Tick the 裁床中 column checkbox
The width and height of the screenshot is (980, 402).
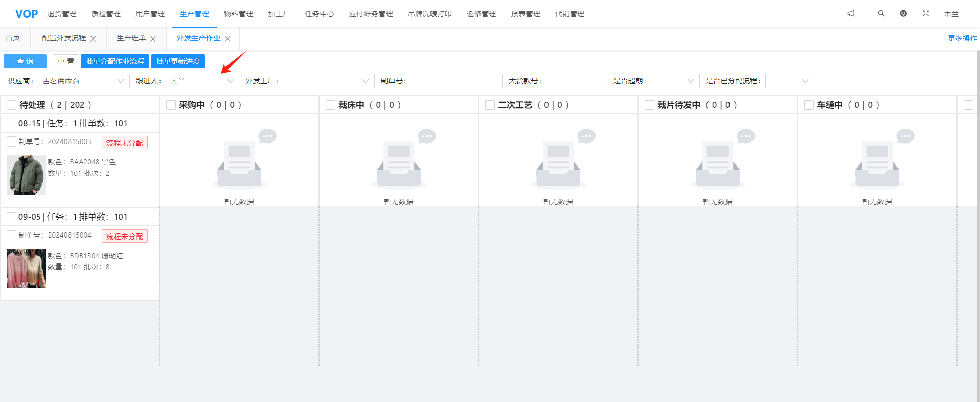click(330, 105)
